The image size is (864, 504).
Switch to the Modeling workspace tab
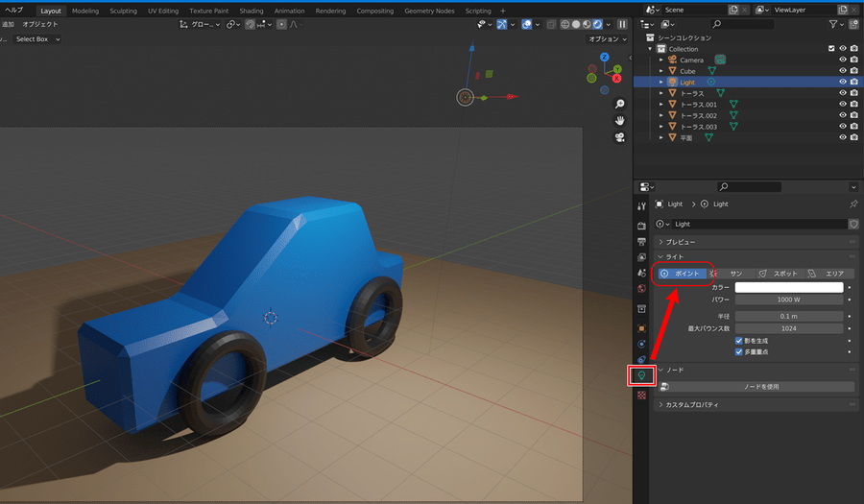coord(85,11)
